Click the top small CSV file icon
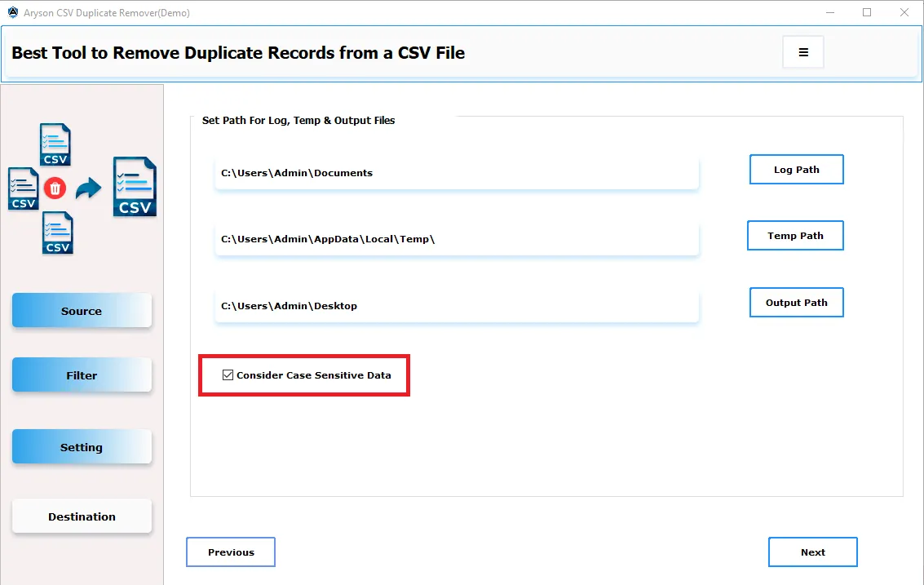Viewport: 924px width, 585px height. click(55, 144)
